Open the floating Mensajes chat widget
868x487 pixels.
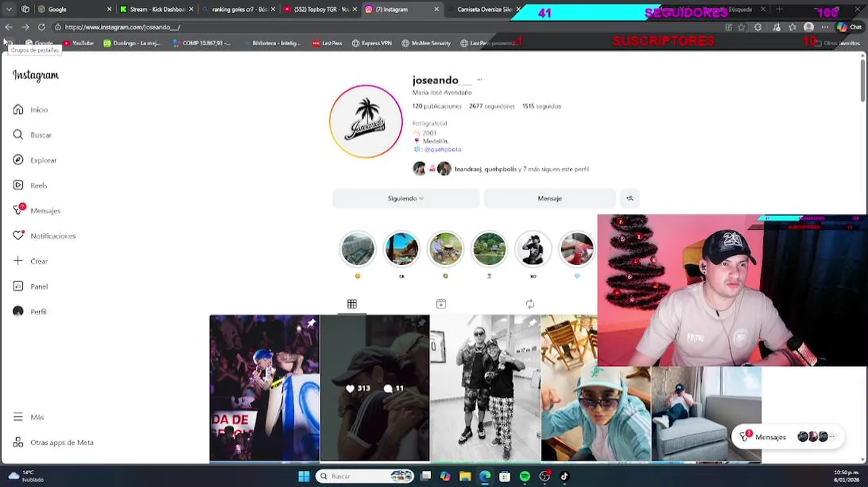pyautogui.click(x=789, y=437)
